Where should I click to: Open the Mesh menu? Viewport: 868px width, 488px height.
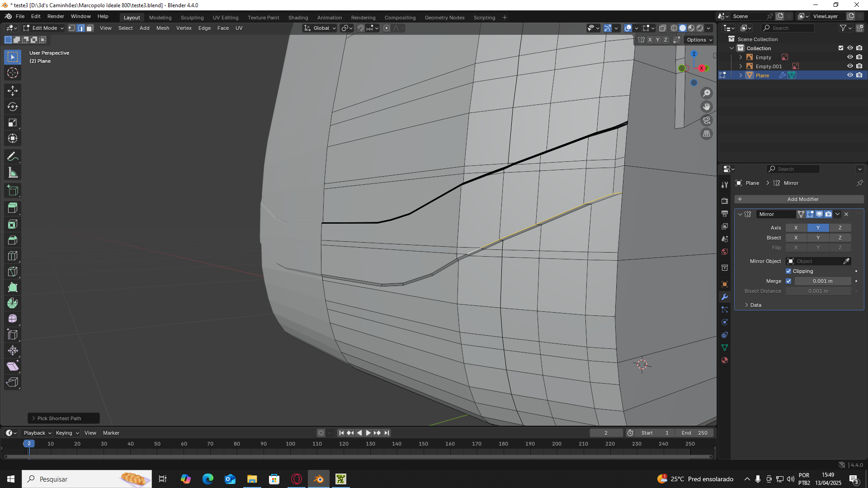pyautogui.click(x=162, y=28)
